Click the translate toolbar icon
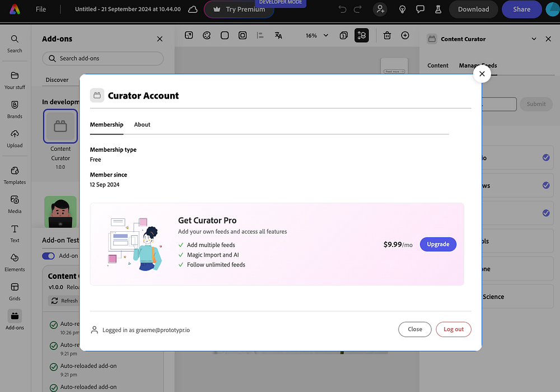This screenshot has height=392, width=560. pos(278,35)
